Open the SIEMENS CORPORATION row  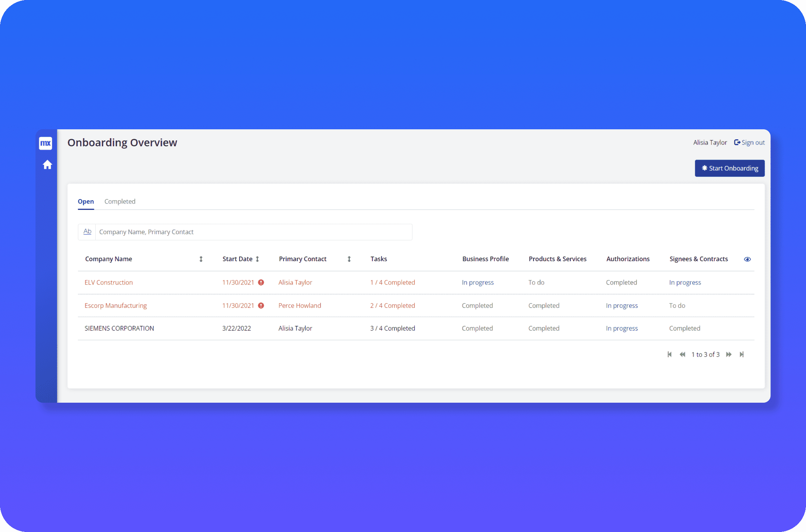[119, 328]
